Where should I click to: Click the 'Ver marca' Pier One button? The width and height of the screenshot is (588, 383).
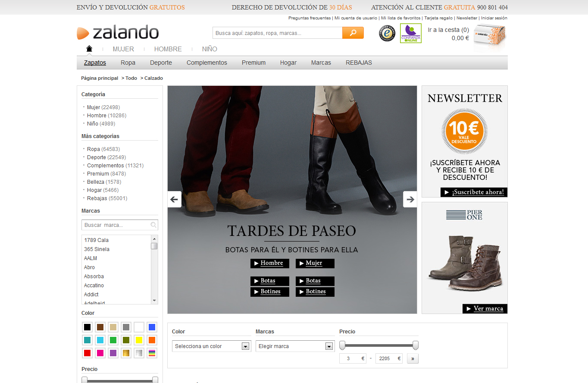(485, 309)
